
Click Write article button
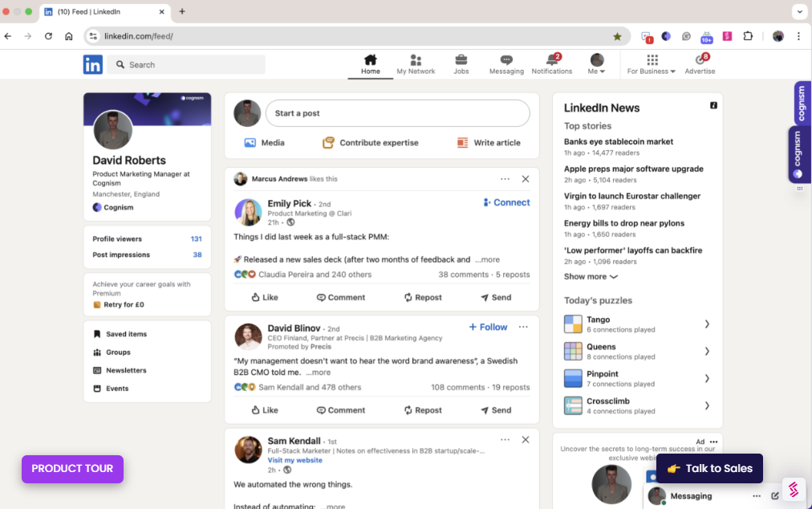click(489, 143)
